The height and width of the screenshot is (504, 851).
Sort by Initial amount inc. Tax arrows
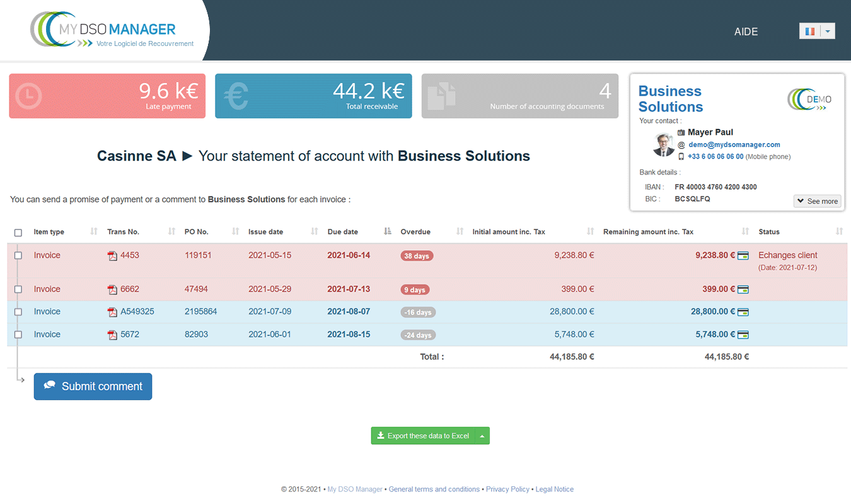[591, 232]
